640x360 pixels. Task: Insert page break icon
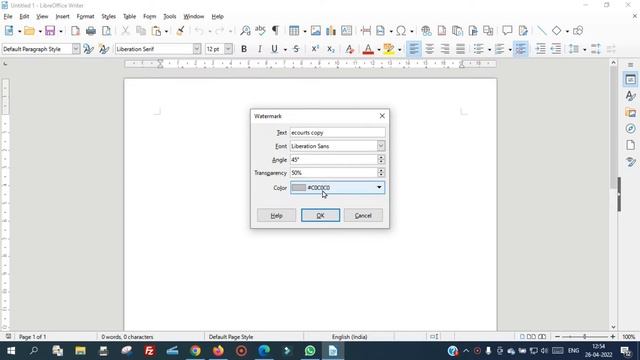tap(366, 31)
